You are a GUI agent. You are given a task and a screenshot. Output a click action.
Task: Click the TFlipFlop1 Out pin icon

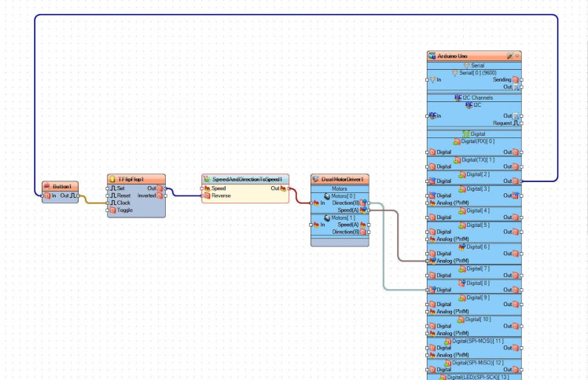click(x=160, y=188)
